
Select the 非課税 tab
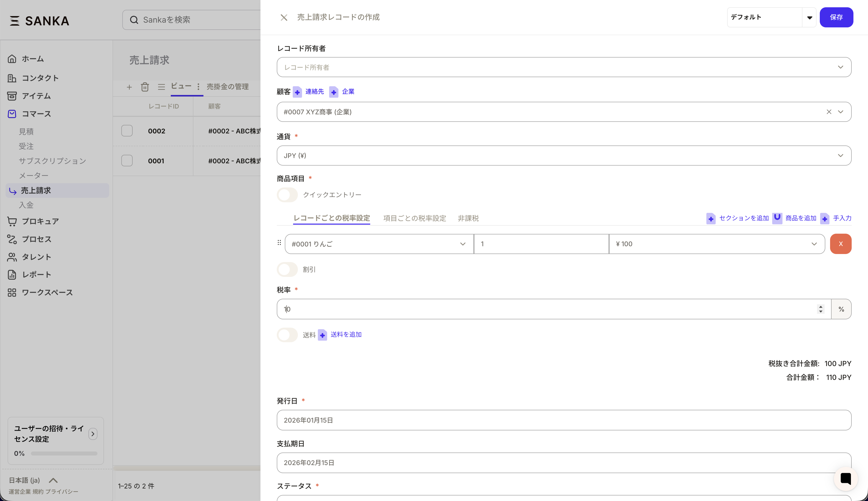click(468, 218)
